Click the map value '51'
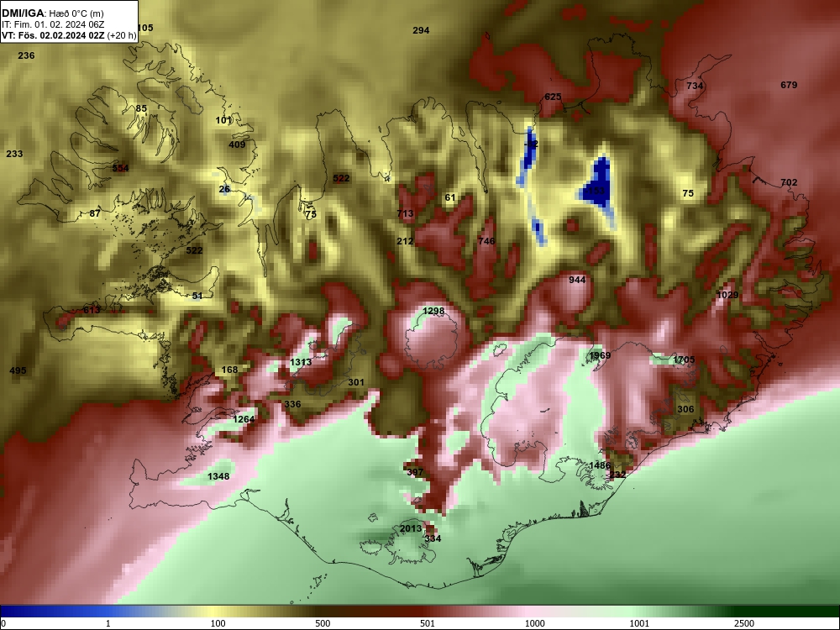The width and height of the screenshot is (840, 630). click(197, 297)
